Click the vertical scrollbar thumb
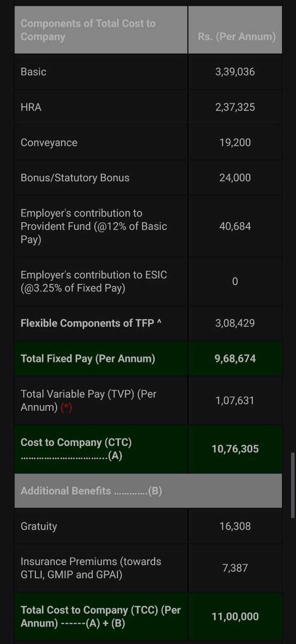This screenshot has width=296, height=644. pyautogui.click(x=293, y=485)
